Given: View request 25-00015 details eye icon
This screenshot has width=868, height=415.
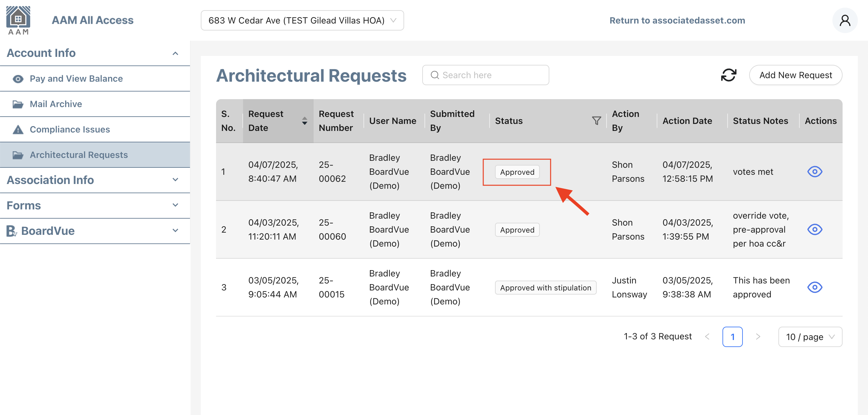Looking at the screenshot, I should pyautogui.click(x=815, y=287).
